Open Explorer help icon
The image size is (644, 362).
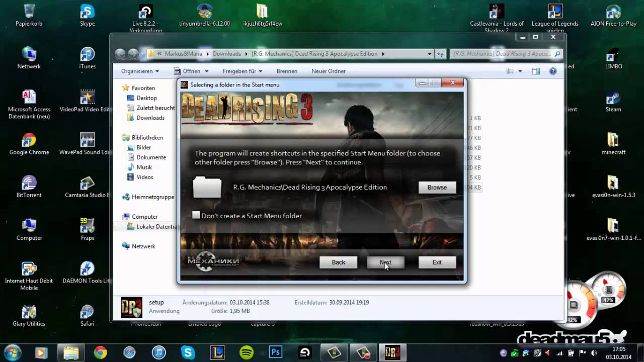click(553, 71)
